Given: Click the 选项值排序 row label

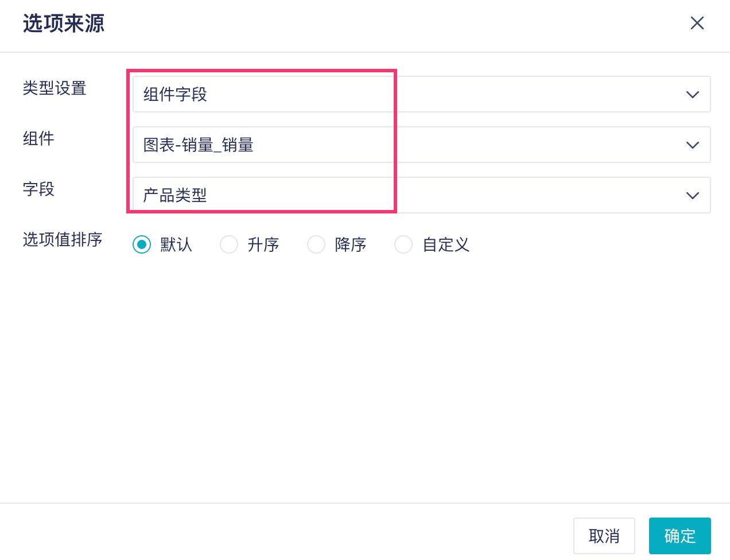Looking at the screenshot, I should [63, 240].
